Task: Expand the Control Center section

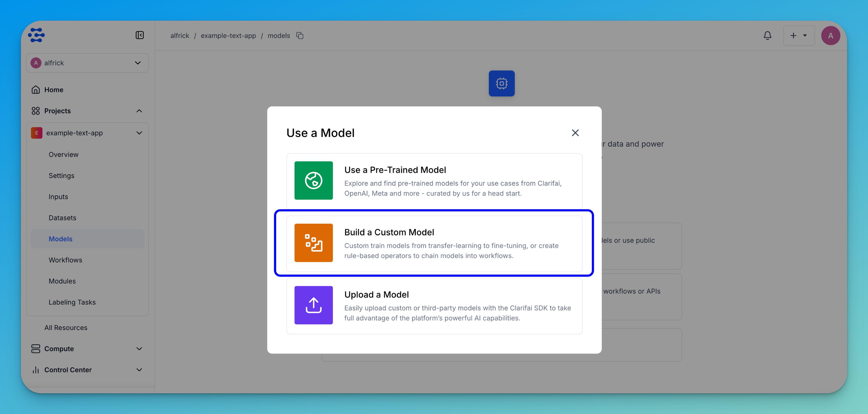Action: click(x=139, y=370)
